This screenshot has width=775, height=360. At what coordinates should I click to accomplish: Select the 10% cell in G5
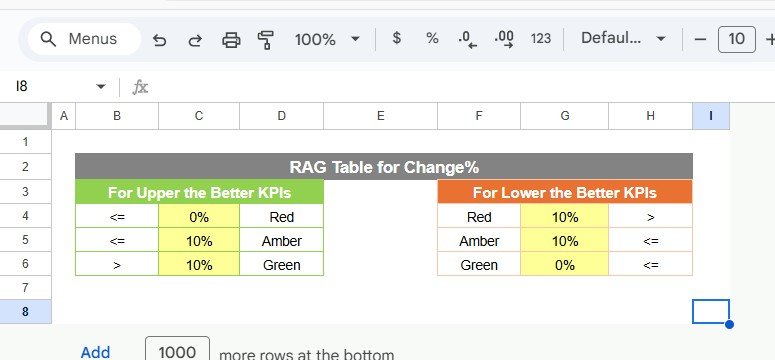coord(564,240)
